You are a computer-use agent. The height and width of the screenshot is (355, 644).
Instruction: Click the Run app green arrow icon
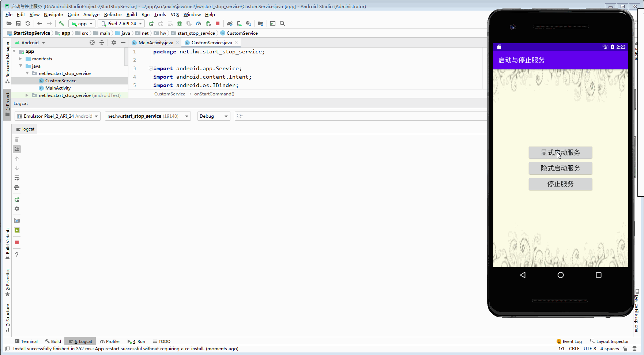pos(151,23)
